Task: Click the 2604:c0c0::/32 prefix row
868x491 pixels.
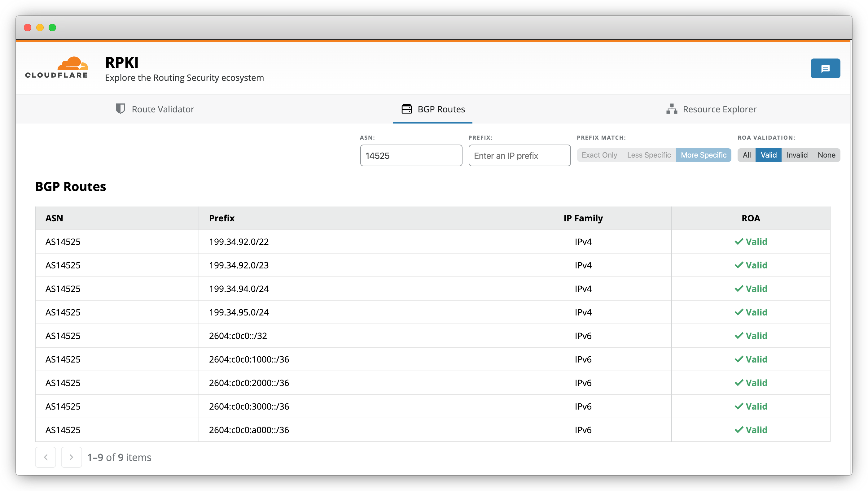Action: pyautogui.click(x=238, y=336)
